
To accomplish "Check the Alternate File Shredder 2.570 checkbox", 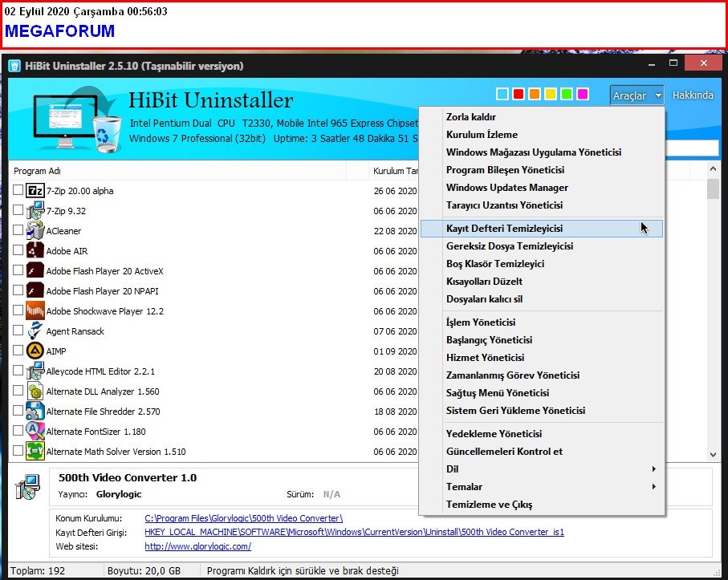I will pyautogui.click(x=18, y=410).
